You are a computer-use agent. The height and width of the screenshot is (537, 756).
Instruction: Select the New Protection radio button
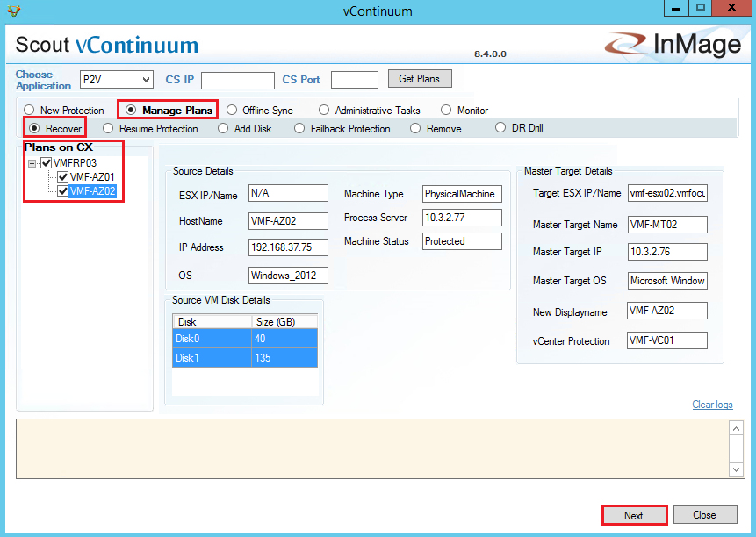click(30, 111)
